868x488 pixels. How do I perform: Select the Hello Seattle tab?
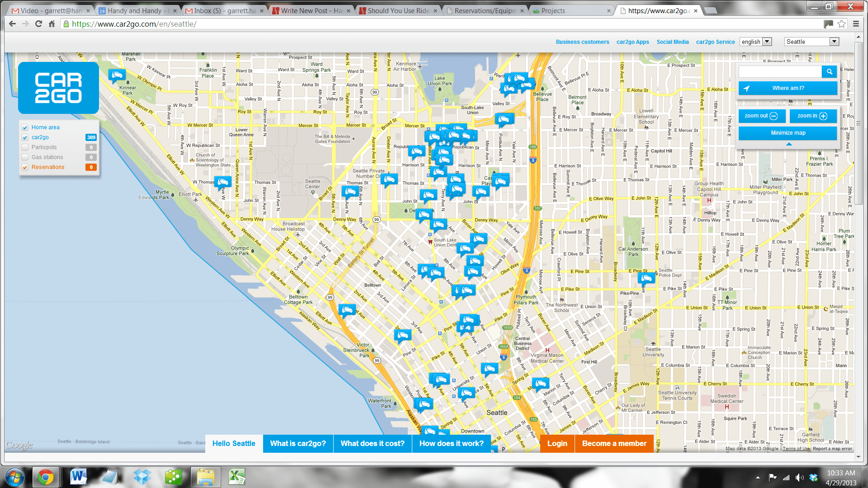(x=234, y=443)
